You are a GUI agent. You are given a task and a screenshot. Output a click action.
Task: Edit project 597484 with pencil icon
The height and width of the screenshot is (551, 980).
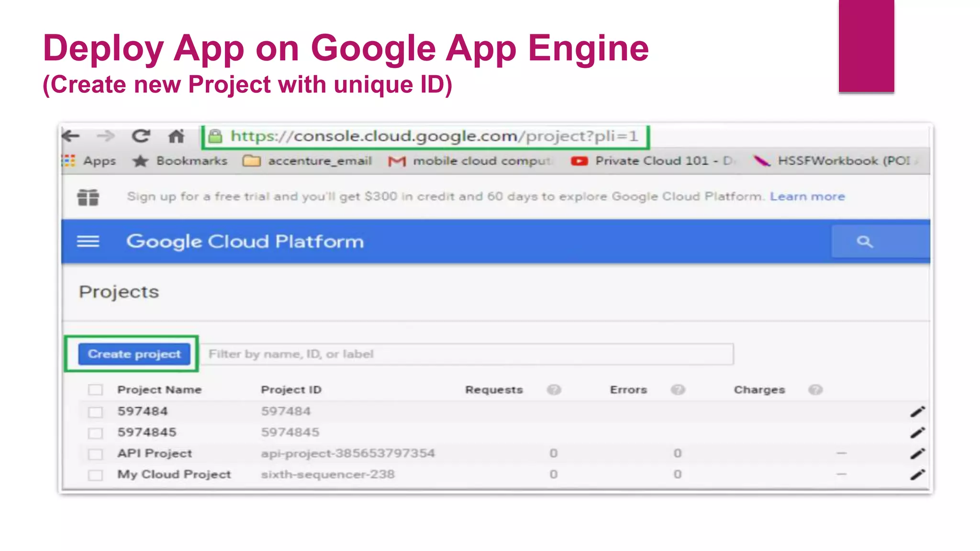[x=917, y=412]
